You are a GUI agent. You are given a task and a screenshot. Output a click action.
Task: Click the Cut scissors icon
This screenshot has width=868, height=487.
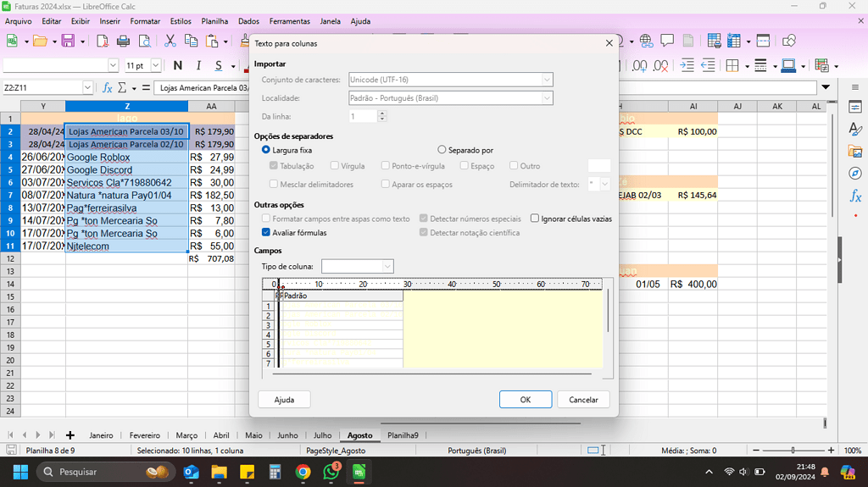point(170,41)
